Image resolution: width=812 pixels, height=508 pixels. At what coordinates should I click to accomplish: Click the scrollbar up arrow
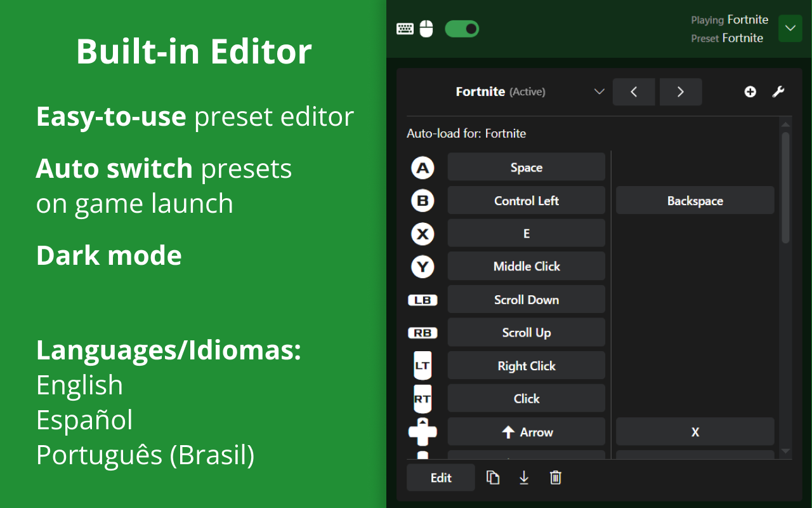point(785,124)
